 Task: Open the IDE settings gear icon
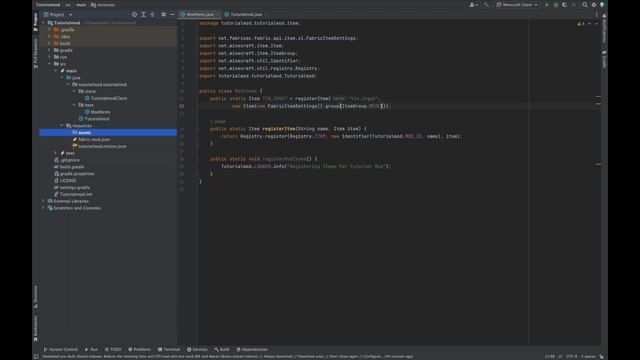(x=594, y=5)
